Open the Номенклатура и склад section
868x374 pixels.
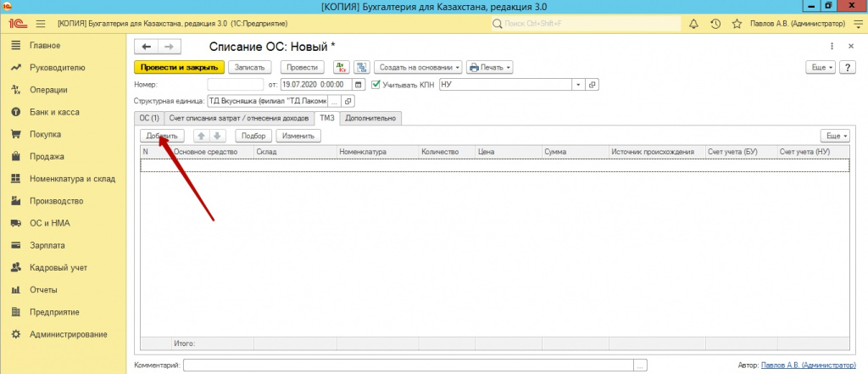tap(73, 179)
